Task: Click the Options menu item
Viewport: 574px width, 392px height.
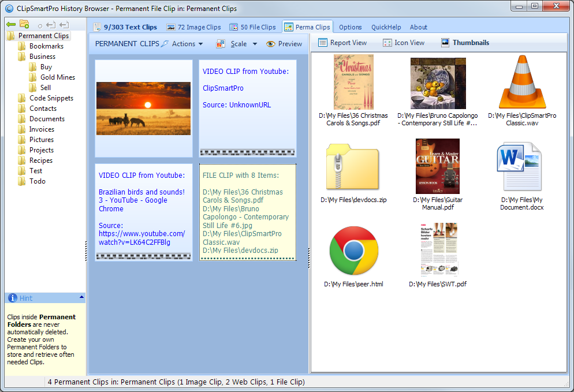Action: [350, 27]
